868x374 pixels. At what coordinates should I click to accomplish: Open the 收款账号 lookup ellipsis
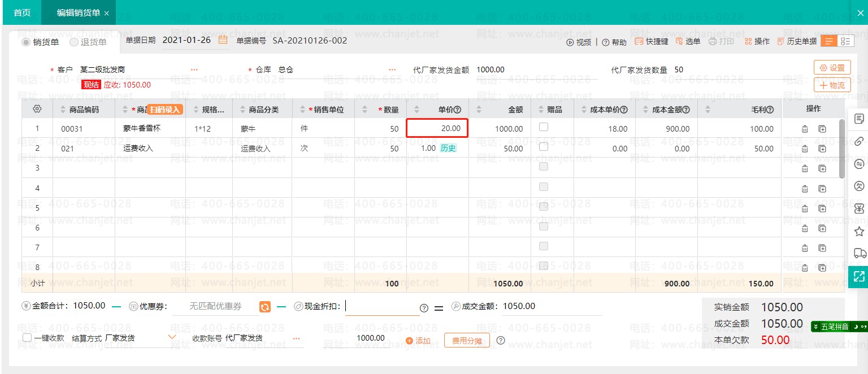click(x=296, y=338)
